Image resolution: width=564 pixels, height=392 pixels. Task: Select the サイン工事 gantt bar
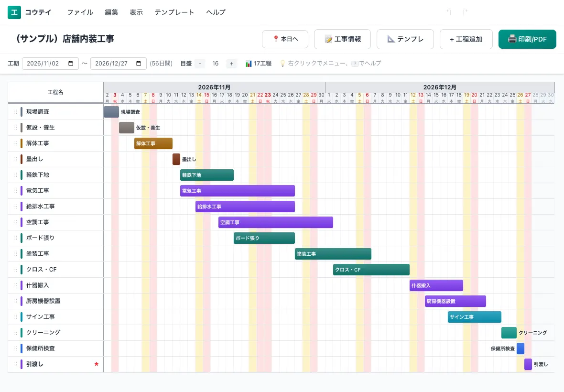(x=475, y=317)
